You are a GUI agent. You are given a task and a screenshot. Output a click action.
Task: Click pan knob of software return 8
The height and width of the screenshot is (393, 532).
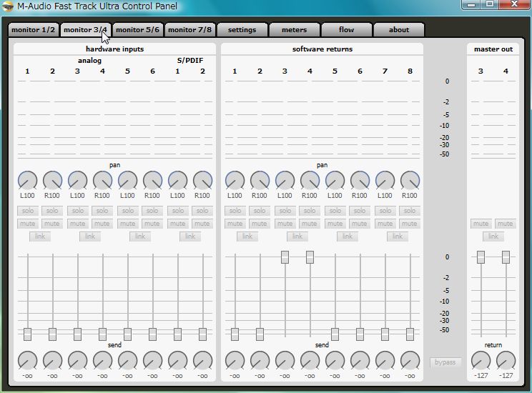tap(410, 180)
